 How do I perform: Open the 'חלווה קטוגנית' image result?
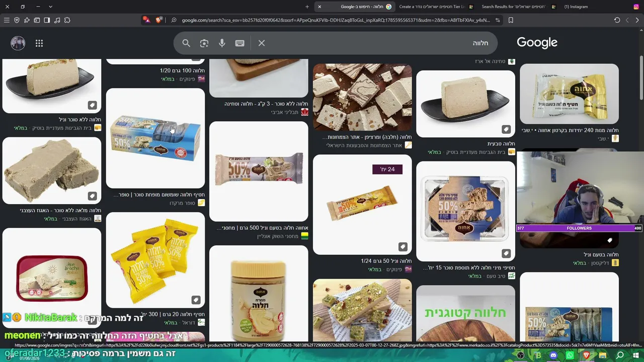pyautogui.click(x=465, y=314)
